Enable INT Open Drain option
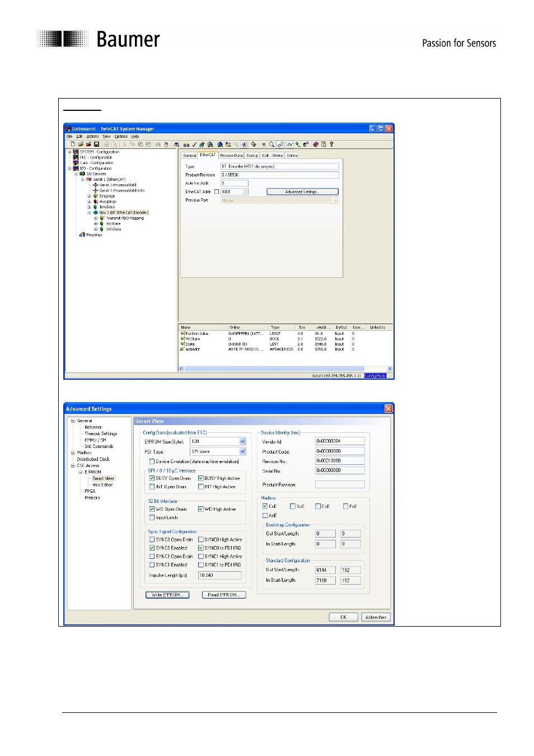534x756 pixels. 152,487
